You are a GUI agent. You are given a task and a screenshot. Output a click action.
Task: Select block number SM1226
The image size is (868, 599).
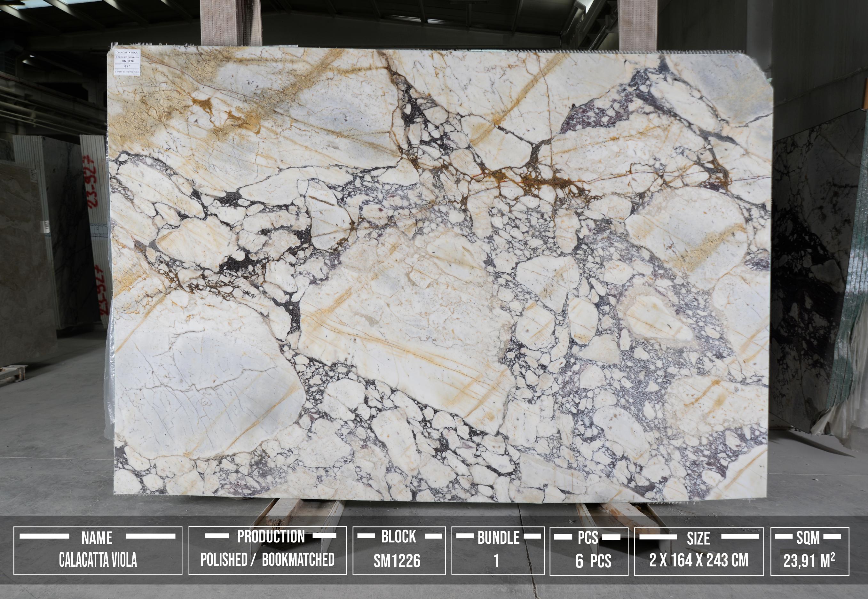point(397,561)
